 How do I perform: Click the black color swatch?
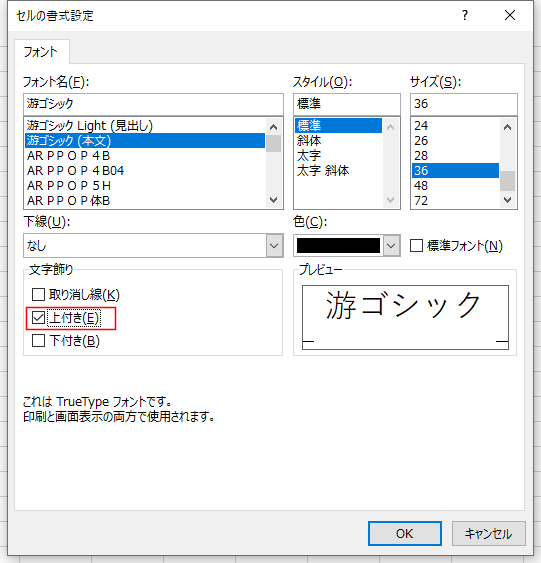pyautogui.click(x=338, y=246)
